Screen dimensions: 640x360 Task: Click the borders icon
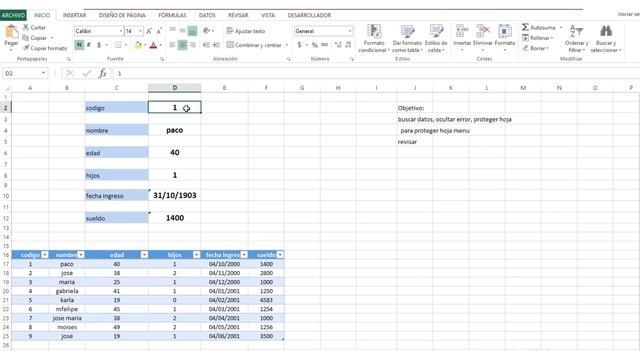(118, 45)
